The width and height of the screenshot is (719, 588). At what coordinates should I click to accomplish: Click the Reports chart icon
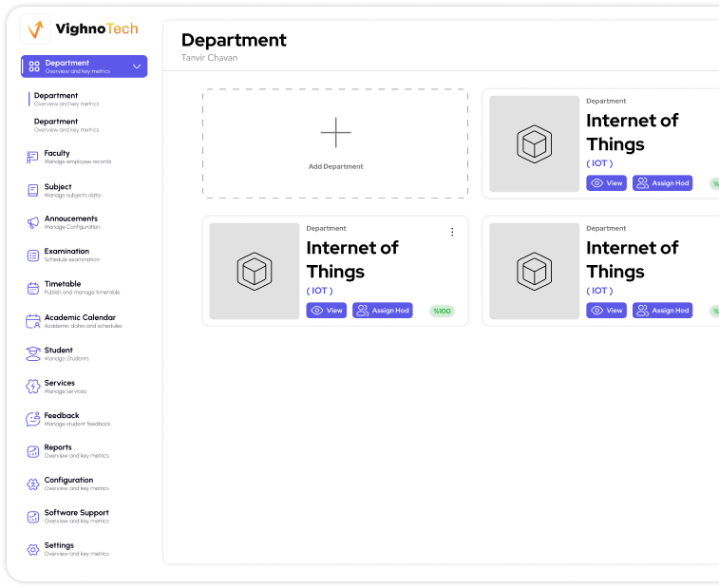click(33, 452)
